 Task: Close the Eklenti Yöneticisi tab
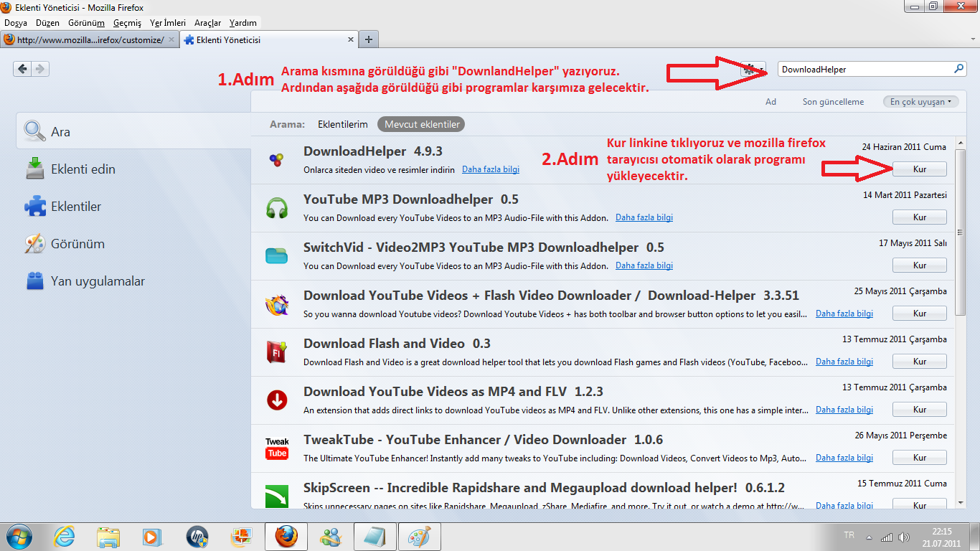351,40
